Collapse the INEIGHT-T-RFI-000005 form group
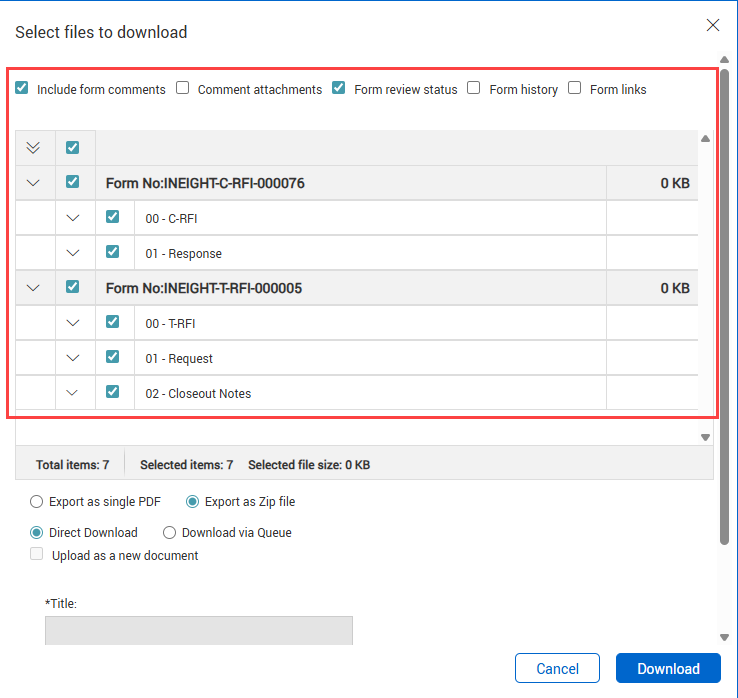 (x=33, y=288)
